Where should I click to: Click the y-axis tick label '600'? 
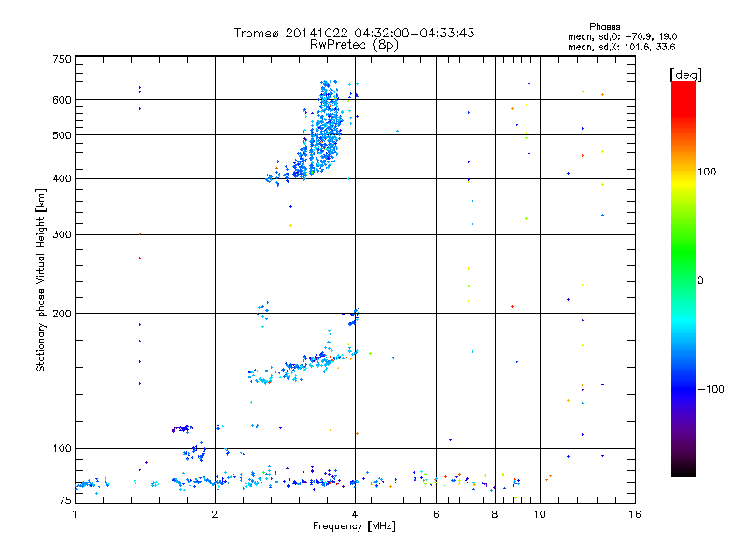62,100
